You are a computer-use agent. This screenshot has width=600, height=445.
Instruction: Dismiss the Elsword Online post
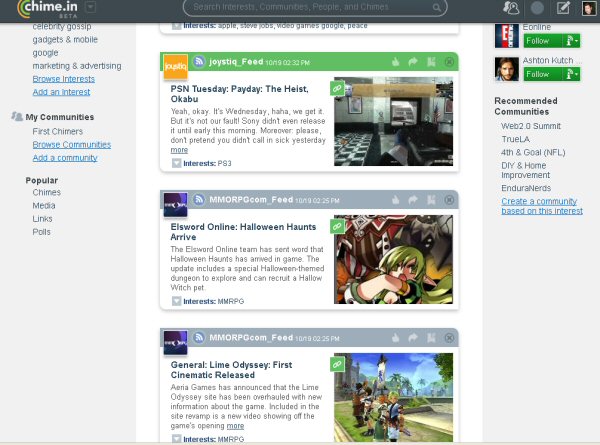pos(449,200)
